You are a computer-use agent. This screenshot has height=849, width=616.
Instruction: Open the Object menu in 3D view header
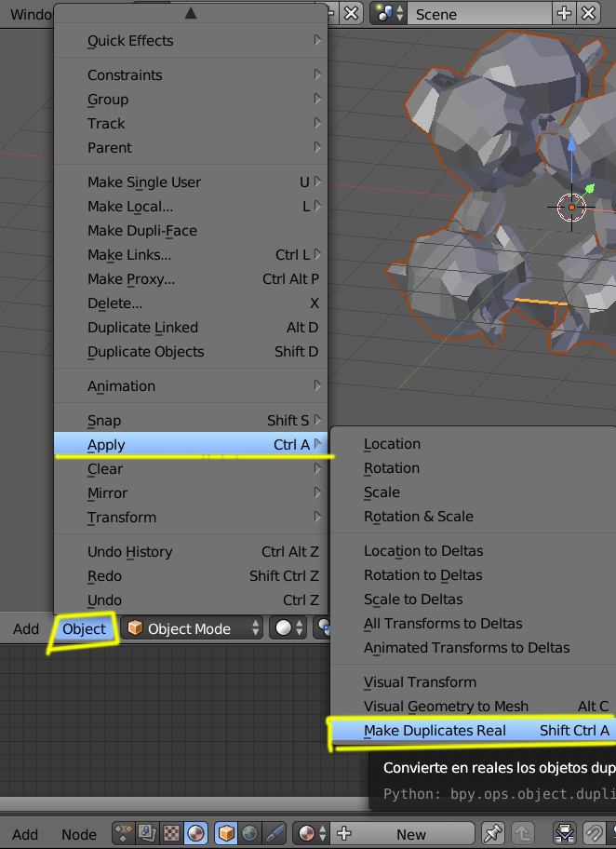pos(84,628)
